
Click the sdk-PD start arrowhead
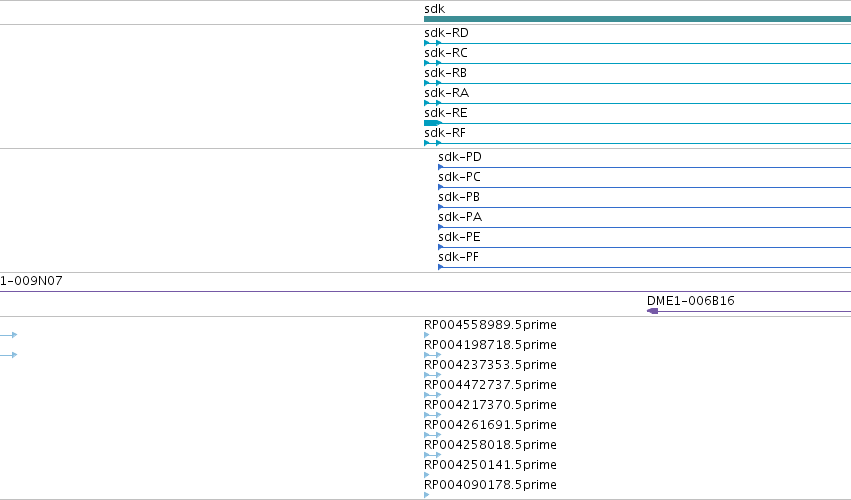441,167
